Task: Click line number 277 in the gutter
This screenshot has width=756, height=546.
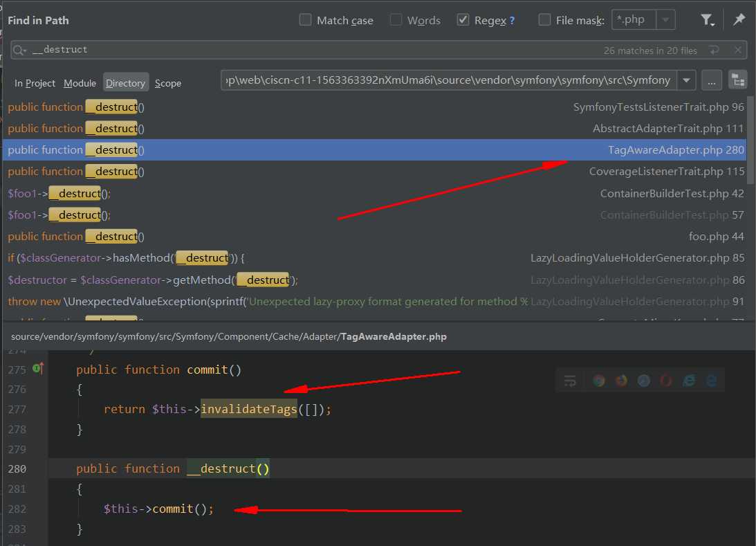Action: tap(17, 410)
